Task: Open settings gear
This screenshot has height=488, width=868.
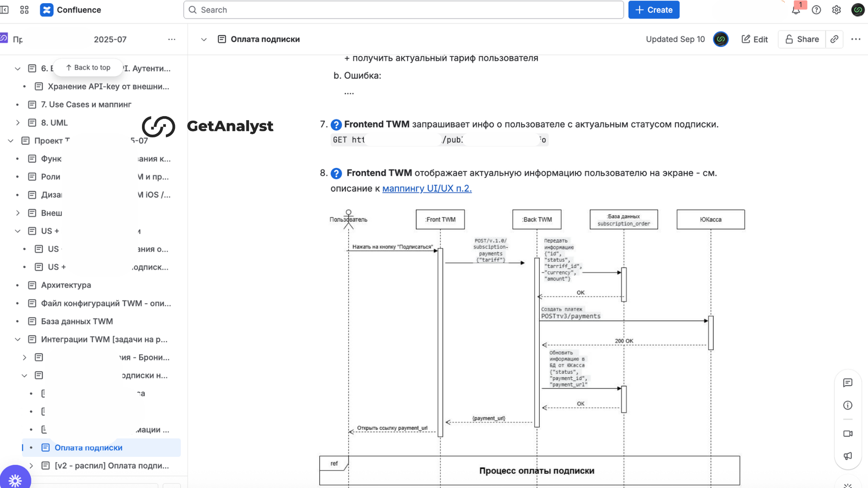Action: pos(836,10)
